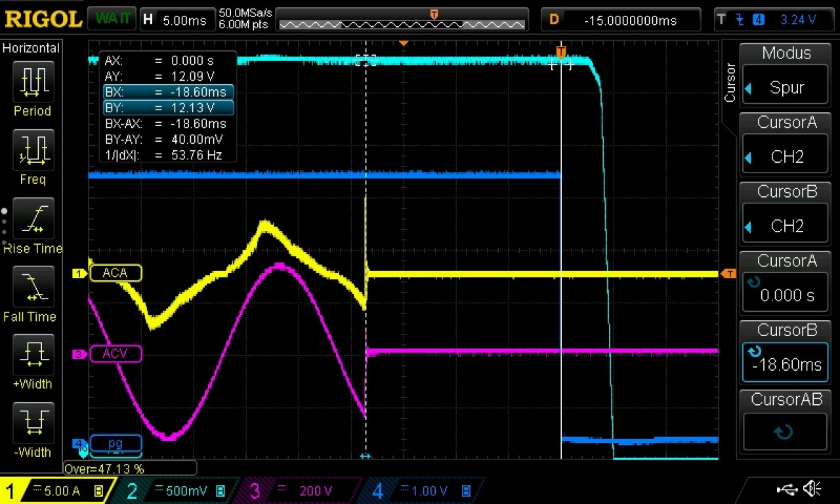The height and width of the screenshot is (504, 840).
Task: Toggle the sound speaker icon
Action: [812, 489]
